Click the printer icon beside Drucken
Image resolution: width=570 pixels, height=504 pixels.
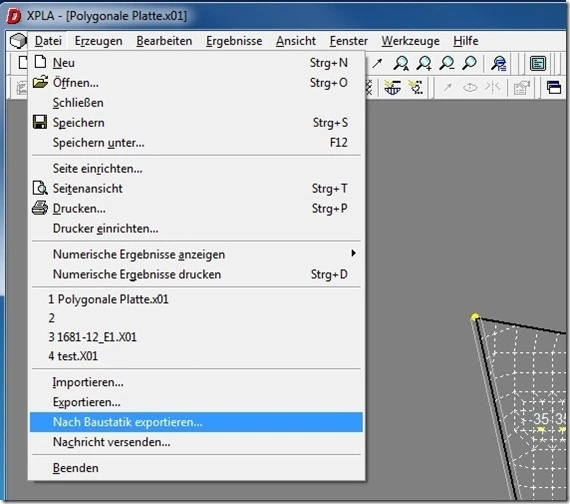click(x=40, y=208)
